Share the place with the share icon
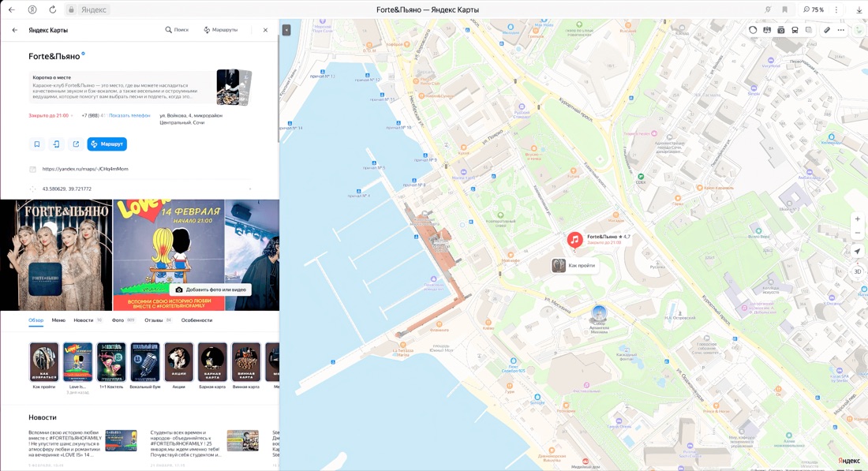 (x=76, y=144)
